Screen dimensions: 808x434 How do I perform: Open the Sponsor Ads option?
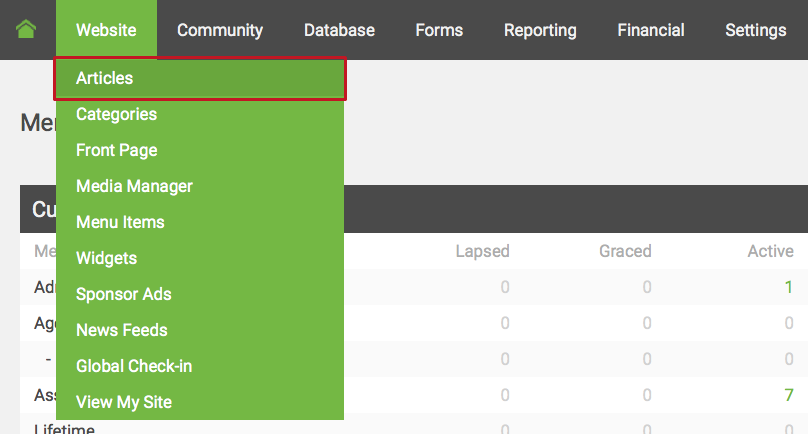123,294
